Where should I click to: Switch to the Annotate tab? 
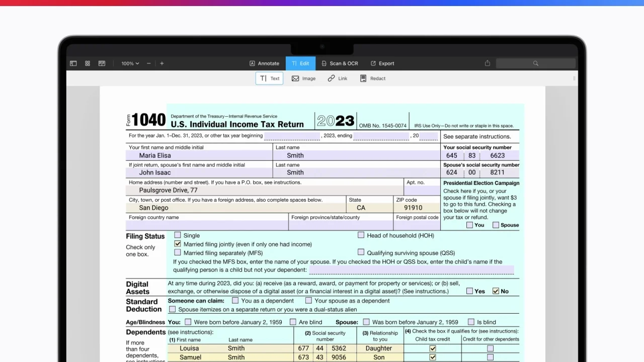pyautogui.click(x=264, y=63)
